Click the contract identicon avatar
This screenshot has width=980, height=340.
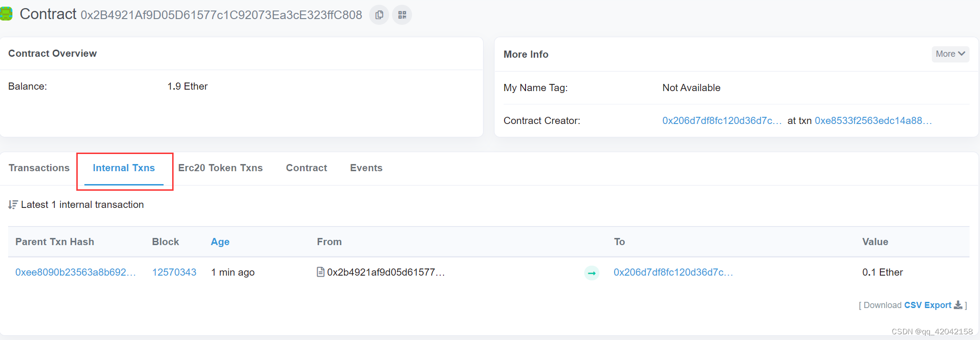(6, 14)
